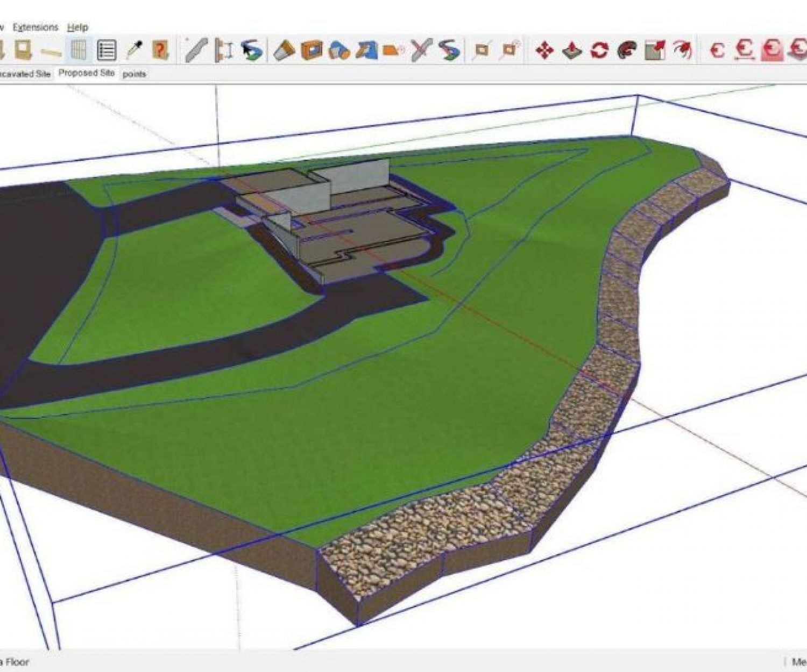The height and width of the screenshot is (672, 807).
Task: Open the Instructor via orange question mark icon
Action: click(160, 49)
